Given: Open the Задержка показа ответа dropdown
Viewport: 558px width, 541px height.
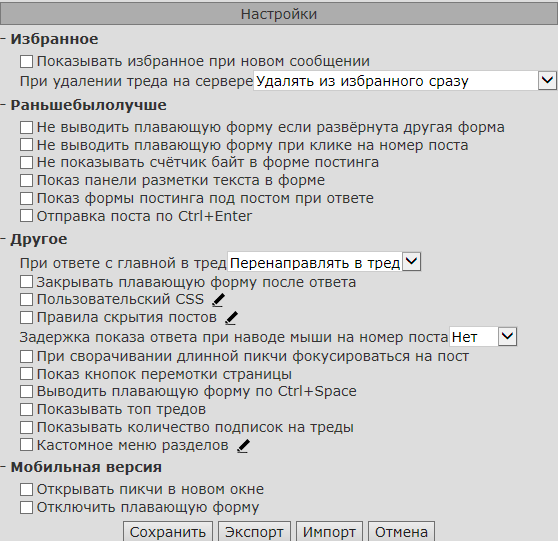Looking at the screenshot, I should click(x=483, y=337).
